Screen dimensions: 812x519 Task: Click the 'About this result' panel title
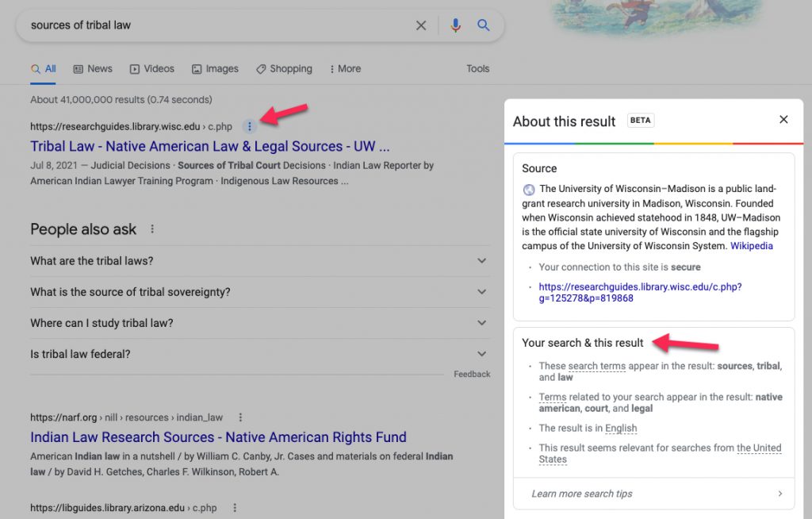click(x=564, y=121)
